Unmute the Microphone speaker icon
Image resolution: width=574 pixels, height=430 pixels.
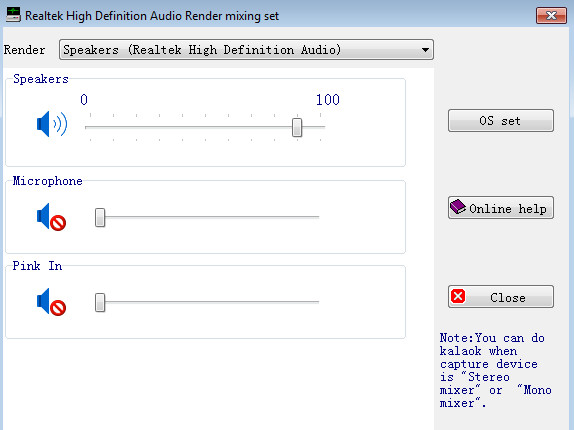[51, 217]
